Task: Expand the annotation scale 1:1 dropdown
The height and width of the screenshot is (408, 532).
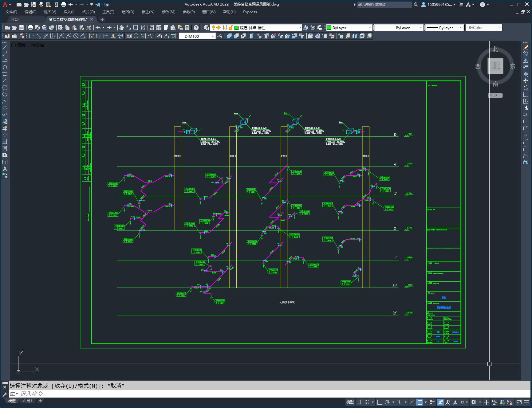Action: pos(464,402)
